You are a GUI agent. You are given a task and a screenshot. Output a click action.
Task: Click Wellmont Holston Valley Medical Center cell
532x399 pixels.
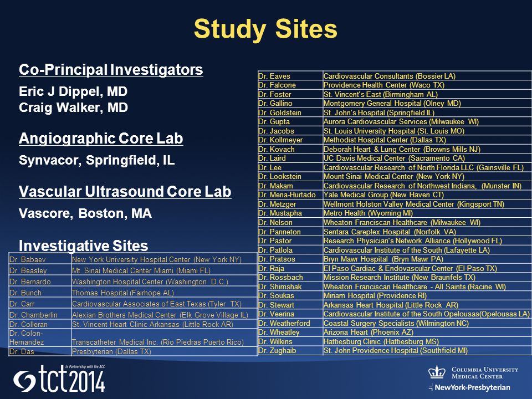pyautogui.click(x=427, y=204)
